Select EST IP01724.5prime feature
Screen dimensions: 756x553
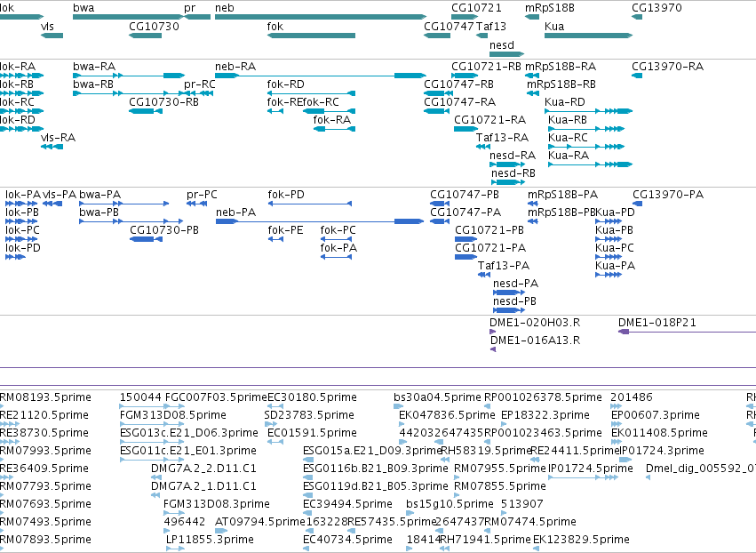point(584,477)
